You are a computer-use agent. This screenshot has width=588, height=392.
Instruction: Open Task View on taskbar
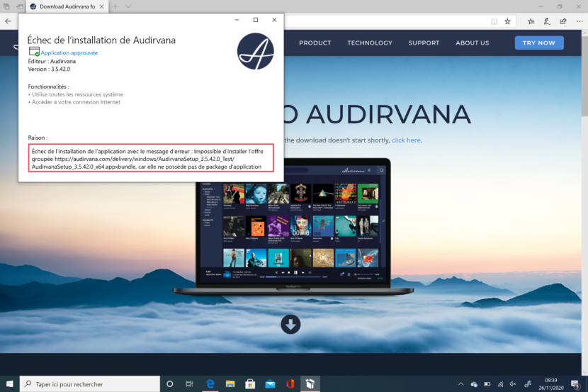point(189,383)
